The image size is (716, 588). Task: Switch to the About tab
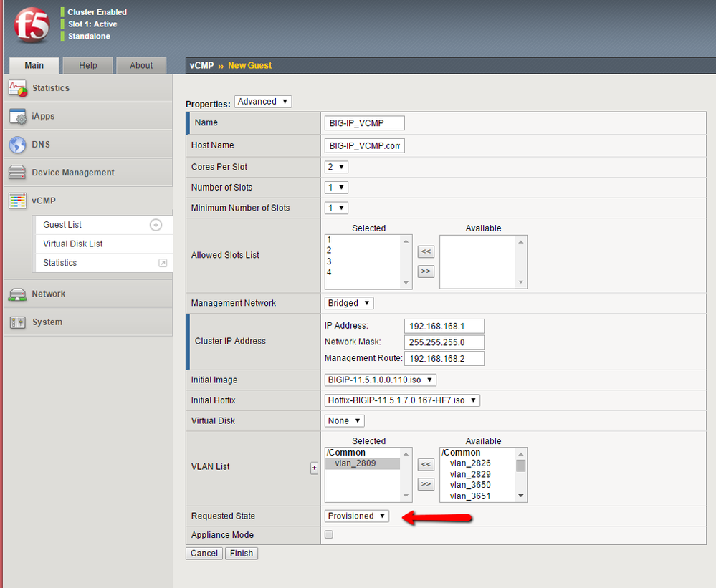pyautogui.click(x=141, y=65)
